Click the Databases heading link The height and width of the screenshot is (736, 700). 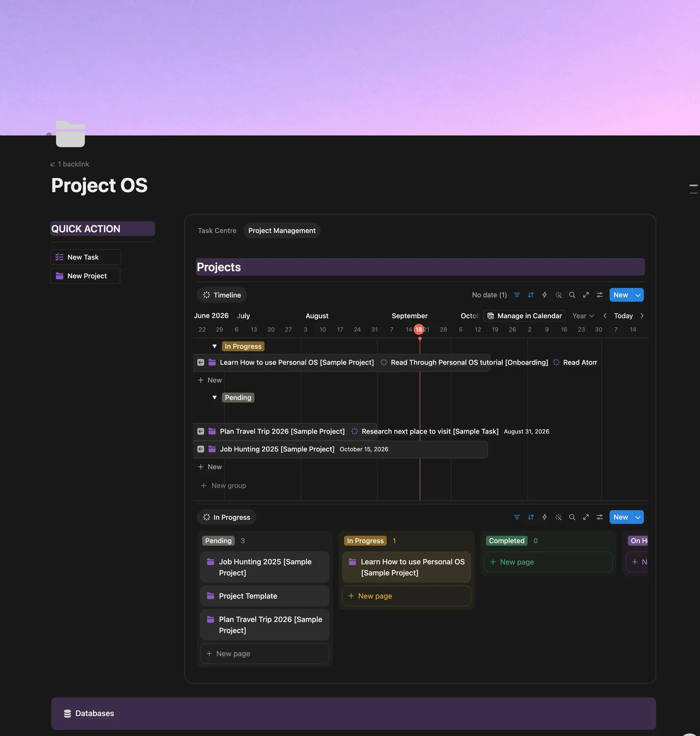pos(94,714)
